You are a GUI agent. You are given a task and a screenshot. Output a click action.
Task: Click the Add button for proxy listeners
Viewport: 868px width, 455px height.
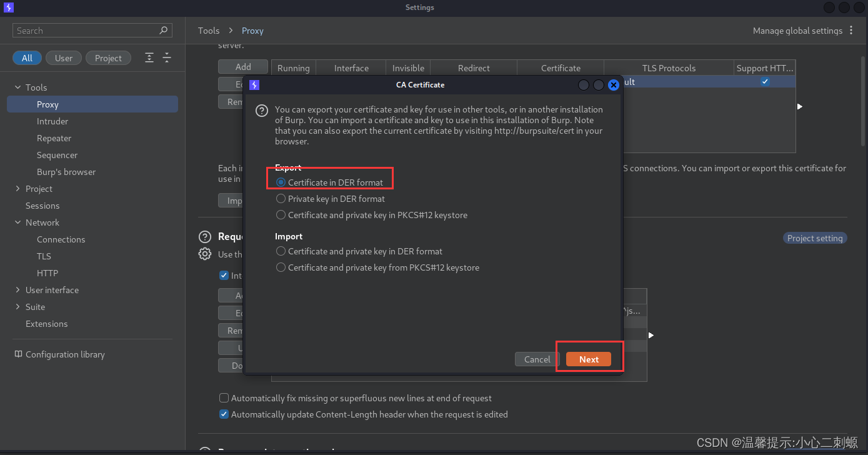(243, 67)
